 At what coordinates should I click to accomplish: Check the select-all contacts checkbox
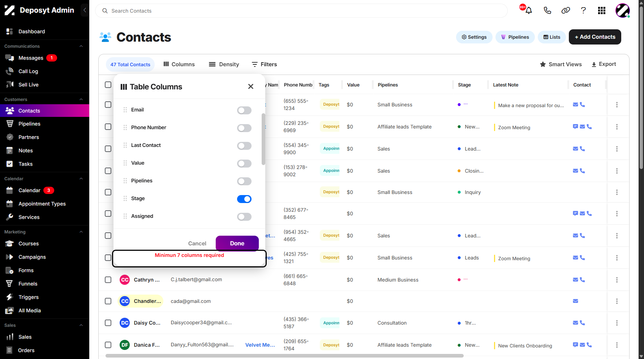108,85
